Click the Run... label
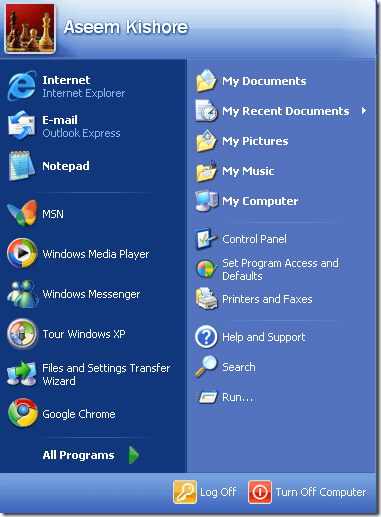Image resolution: width=381 pixels, height=517 pixels. (x=237, y=397)
